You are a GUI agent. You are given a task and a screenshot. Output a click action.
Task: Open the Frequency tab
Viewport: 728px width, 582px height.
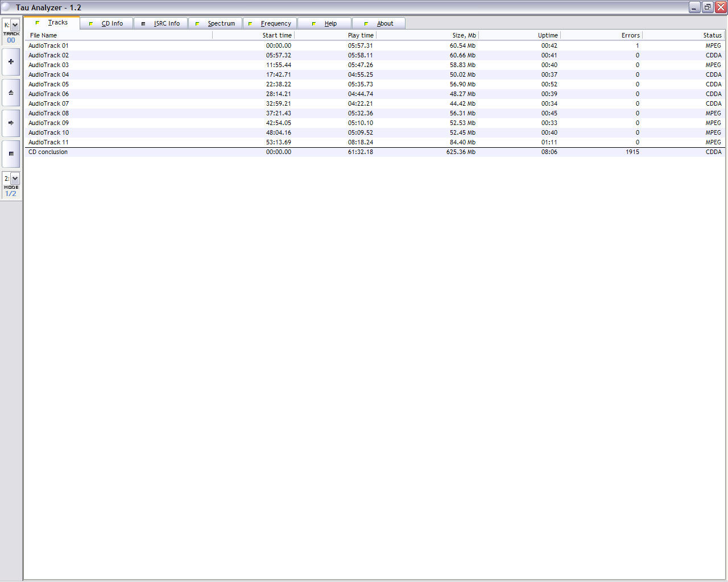click(x=270, y=23)
